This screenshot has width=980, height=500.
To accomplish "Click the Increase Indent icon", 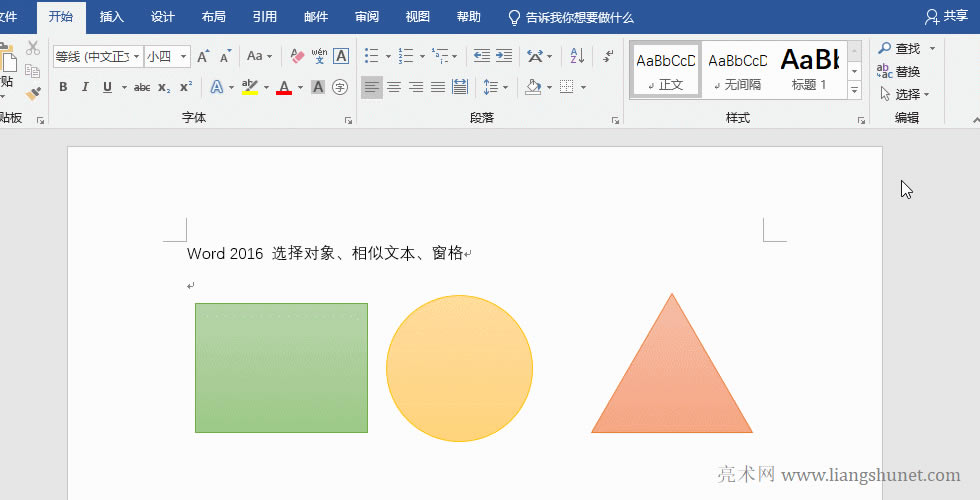I will click(504, 56).
